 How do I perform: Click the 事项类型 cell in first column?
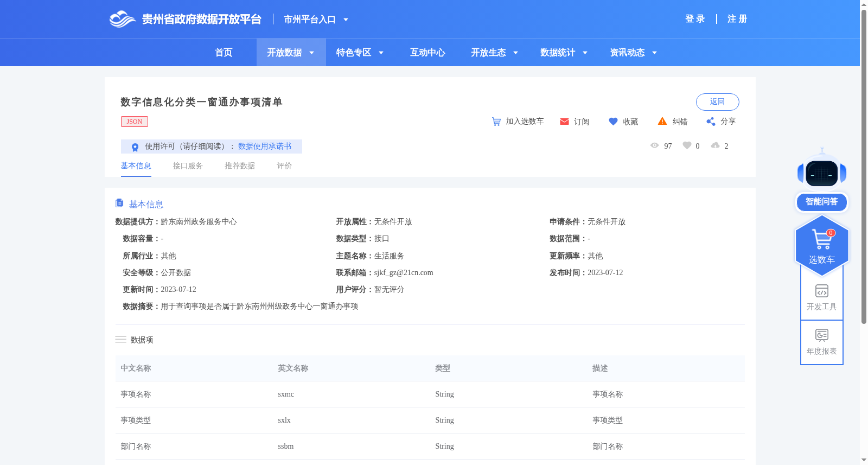coord(136,421)
